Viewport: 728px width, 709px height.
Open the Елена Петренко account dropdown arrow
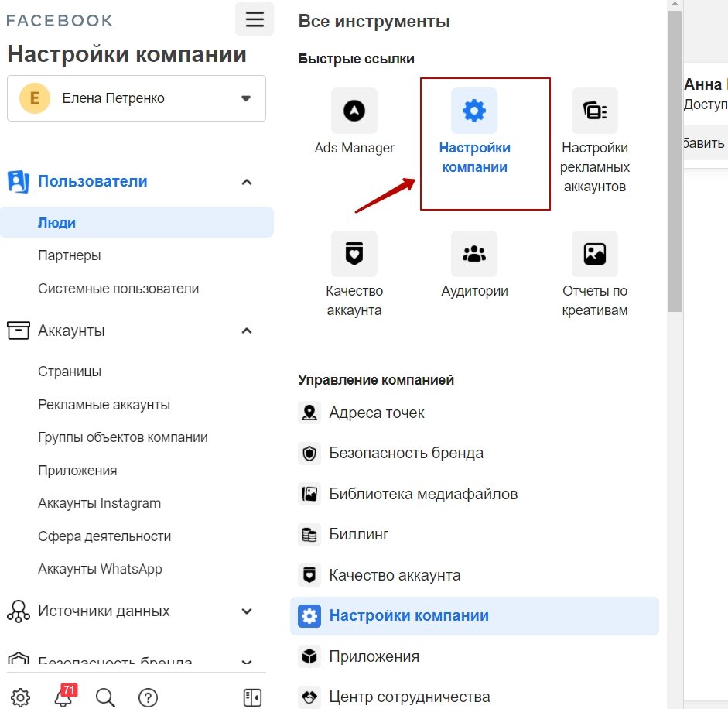pos(246,98)
